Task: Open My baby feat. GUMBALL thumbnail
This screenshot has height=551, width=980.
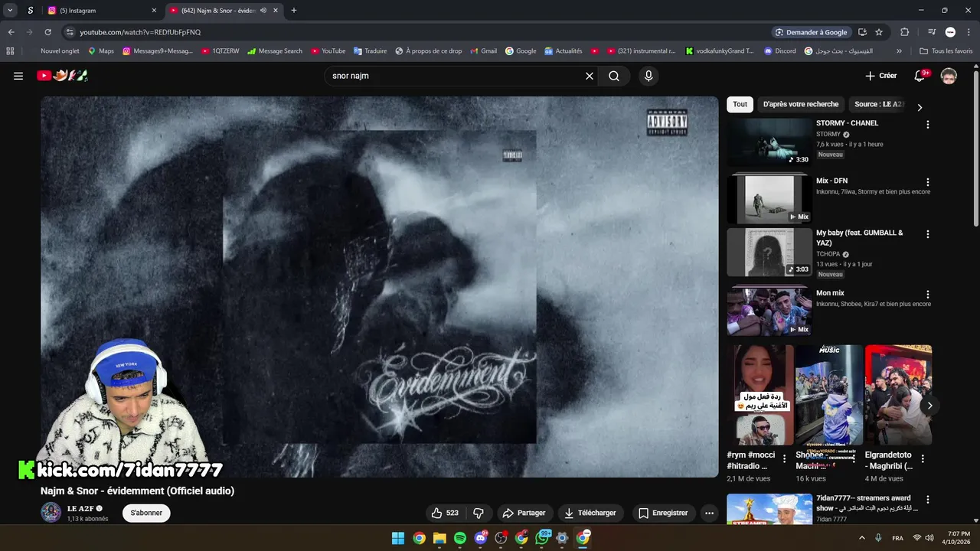Action: pos(769,252)
